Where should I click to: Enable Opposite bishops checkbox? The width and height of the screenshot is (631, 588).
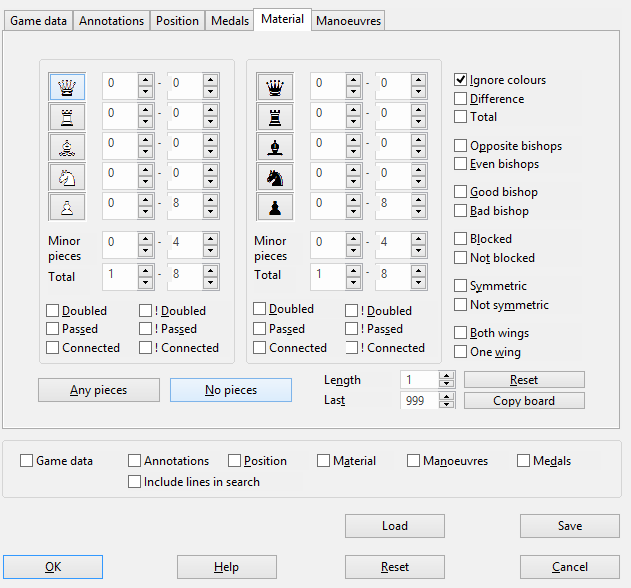pyautogui.click(x=460, y=146)
